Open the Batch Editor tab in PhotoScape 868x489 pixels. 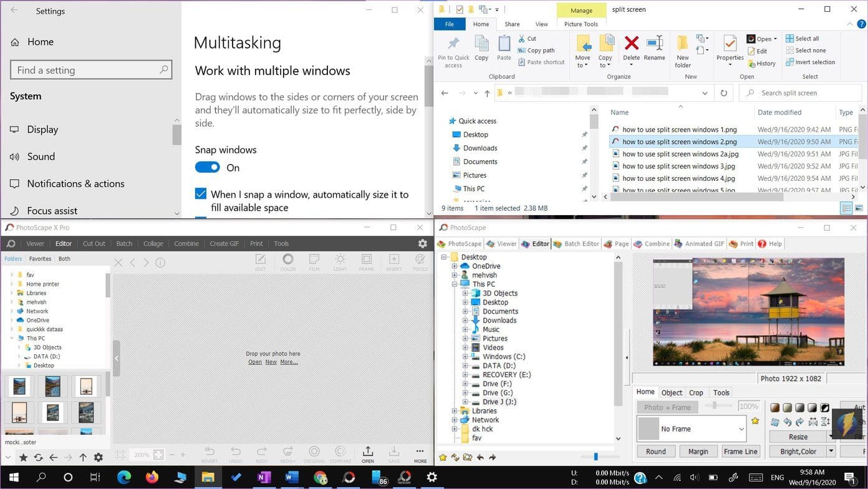coord(576,244)
